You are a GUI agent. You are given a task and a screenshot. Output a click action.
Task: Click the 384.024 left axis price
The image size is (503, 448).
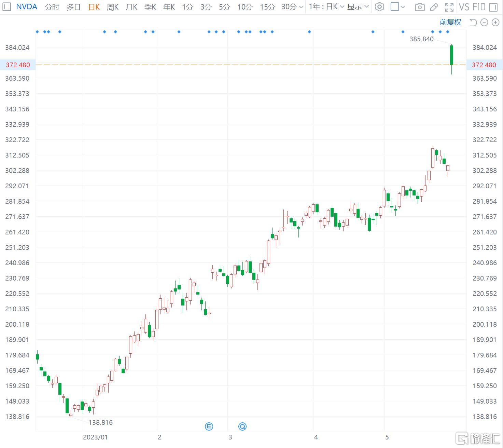tap(17, 47)
